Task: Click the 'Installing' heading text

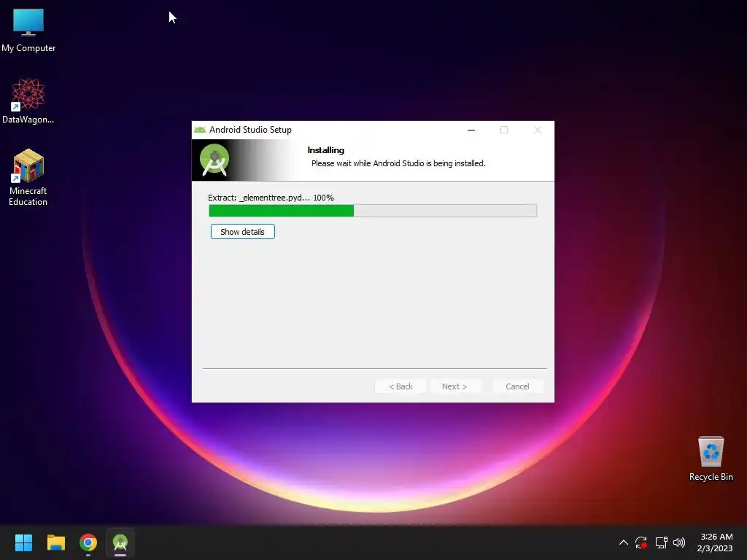Action: [x=326, y=150]
